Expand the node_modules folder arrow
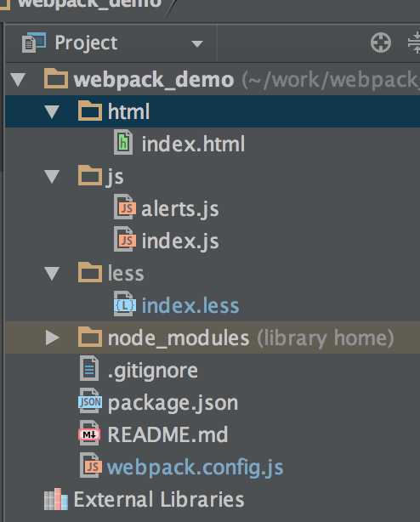The width and height of the screenshot is (420, 522). tap(52, 338)
